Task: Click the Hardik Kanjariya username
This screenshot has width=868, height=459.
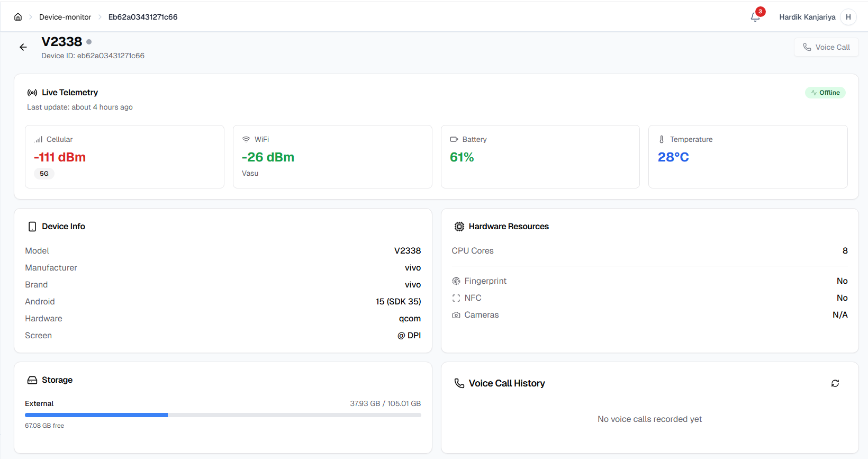Action: click(807, 17)
